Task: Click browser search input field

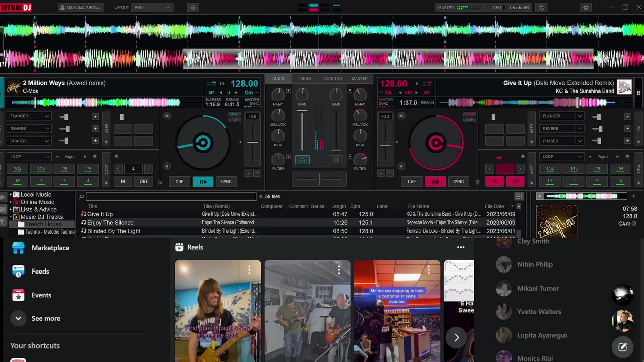Action: tap(171, 197)
